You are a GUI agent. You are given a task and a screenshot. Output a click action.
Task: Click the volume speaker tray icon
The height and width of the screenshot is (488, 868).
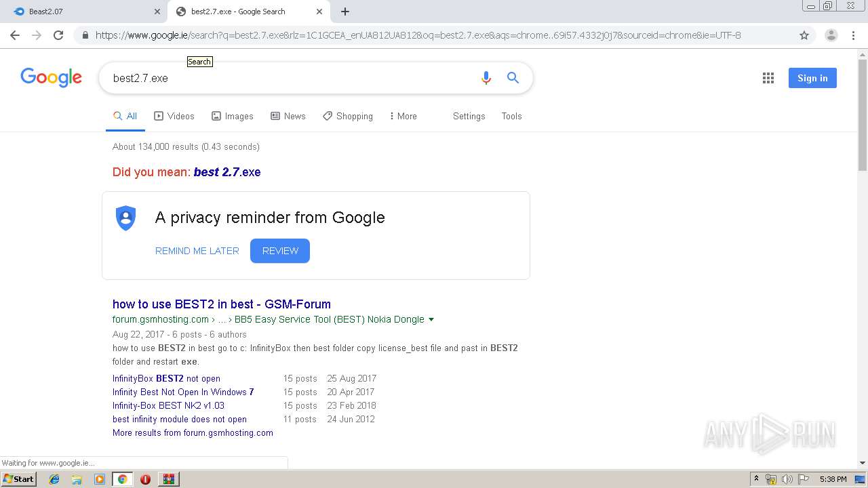(x=787, y=479)
